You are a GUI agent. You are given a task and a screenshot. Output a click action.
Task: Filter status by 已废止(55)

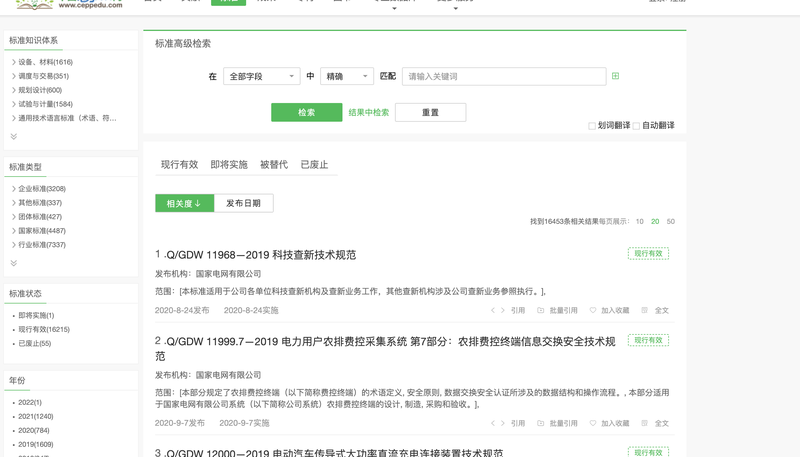pos(35,343)
